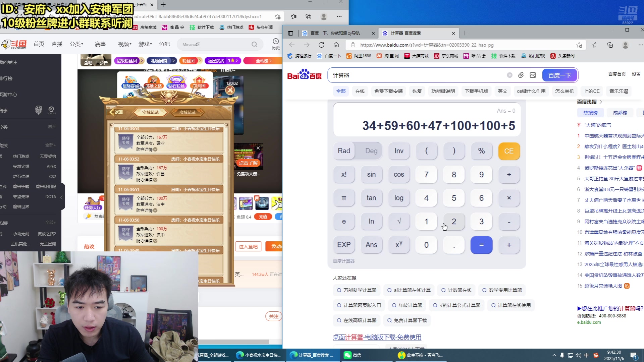Viewport: 644px width, 362px height.
Task: Select Deg angle mode on calculator
Action: pos(371,151)
